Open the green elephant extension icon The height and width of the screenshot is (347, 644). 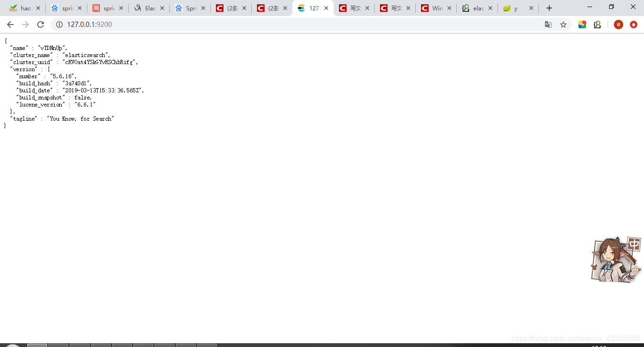(597, 25)
